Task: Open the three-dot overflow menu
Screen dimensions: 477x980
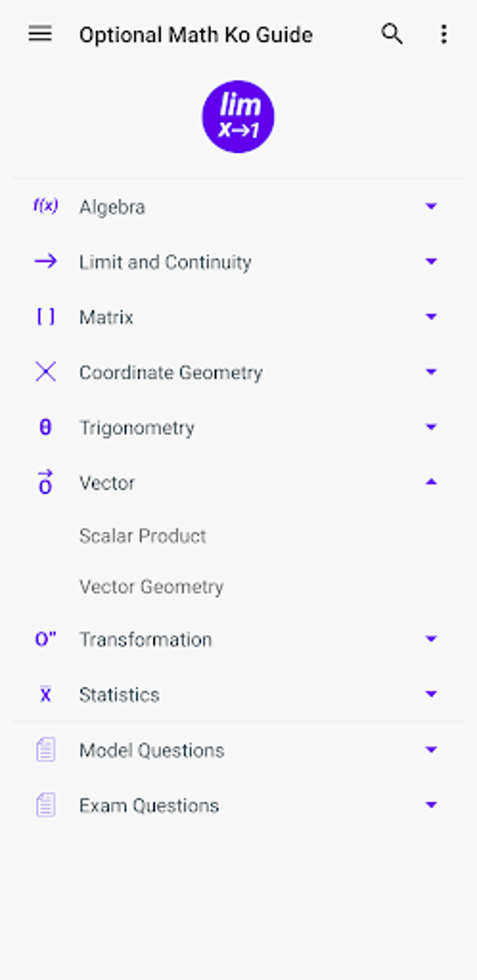Action: tap(443, 34)
